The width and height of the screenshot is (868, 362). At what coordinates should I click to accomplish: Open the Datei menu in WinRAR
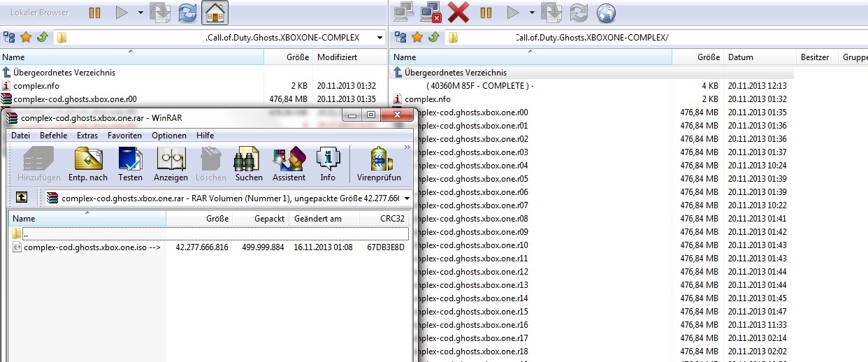point(20,136)
